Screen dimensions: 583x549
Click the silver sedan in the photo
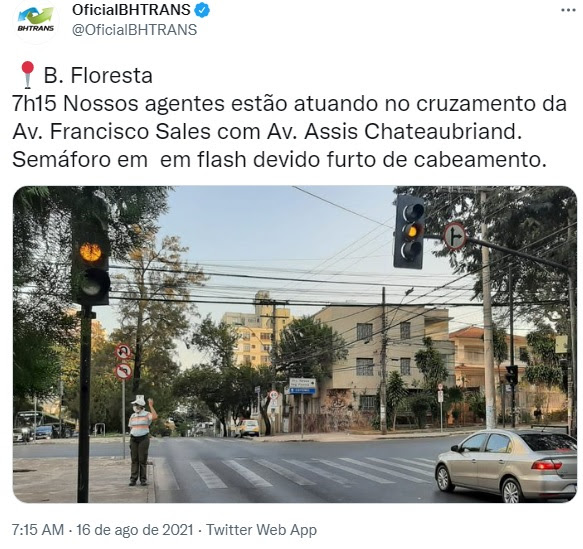tap(506, 465)
